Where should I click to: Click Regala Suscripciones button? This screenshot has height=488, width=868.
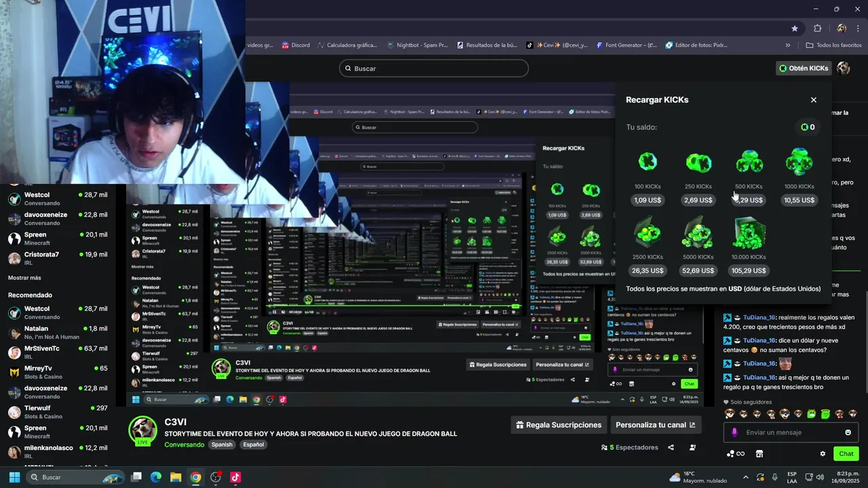pos(559,425)
